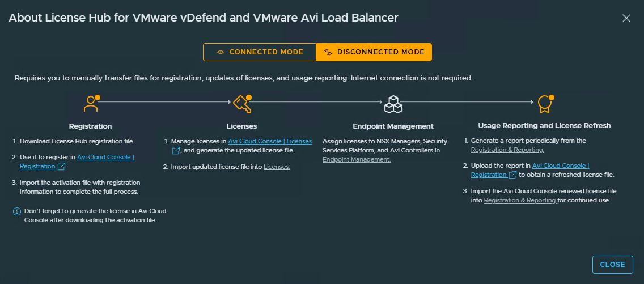Click the Endpoint Management cubes icon
Viewport: 644px width, 284px height.
coord(393,104)
